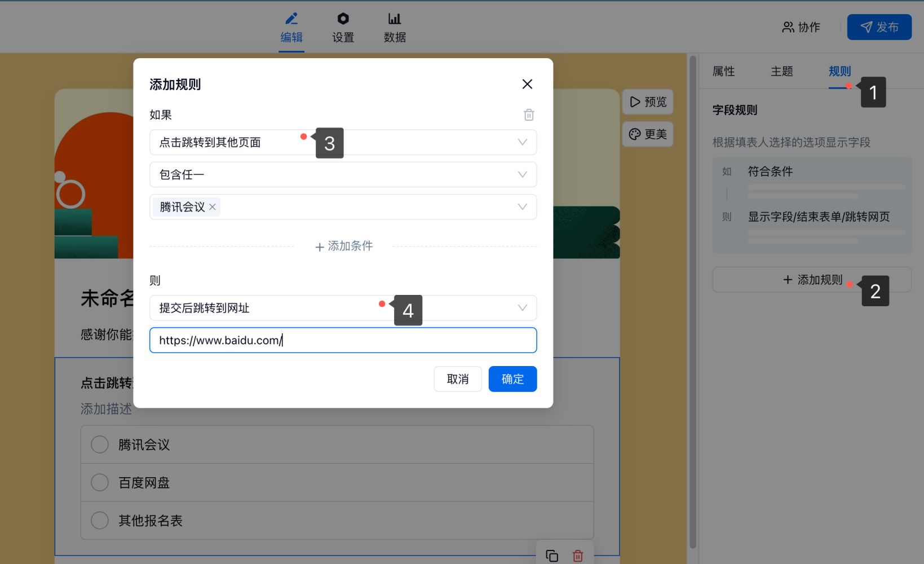Click the 协作 collaboration icon
Screen dimensions: 924x564
pyautogui.click(x=788, y=27)
